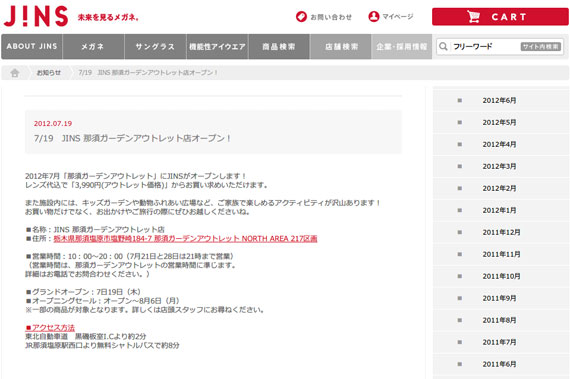Open 2011年10月 archive
This screenshot has height=379, width=570.
point(501,277)
